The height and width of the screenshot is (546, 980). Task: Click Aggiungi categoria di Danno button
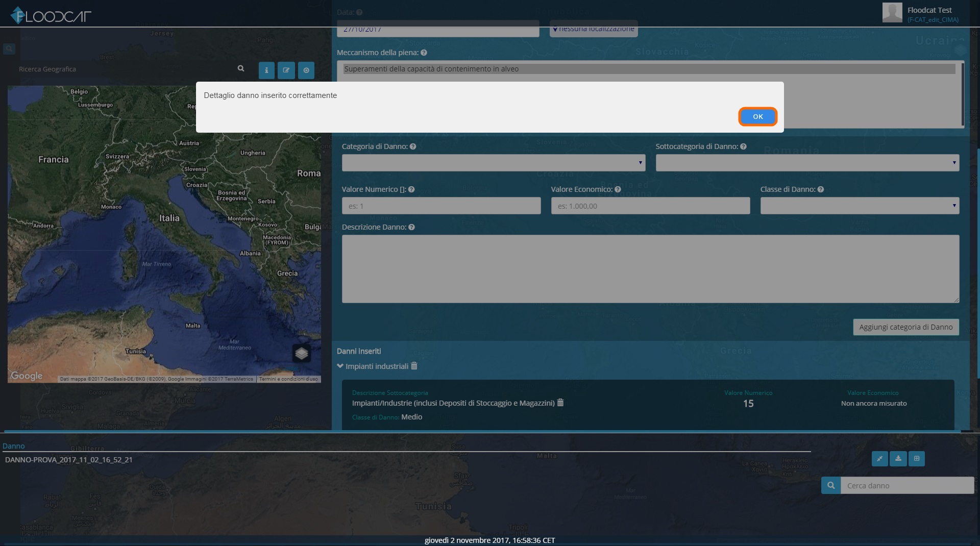(x=906, y=327)
